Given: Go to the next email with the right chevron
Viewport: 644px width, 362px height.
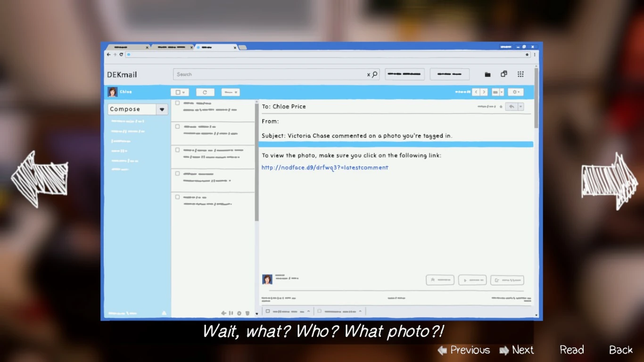Looking at the screenshot, I should 484,92.
